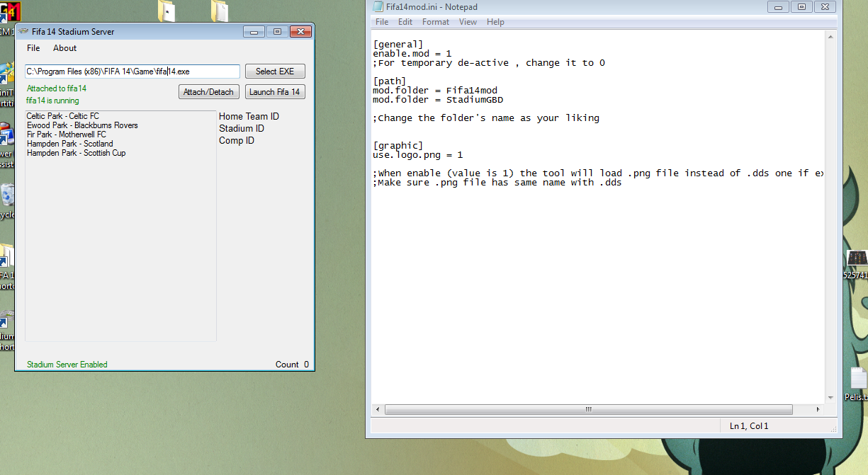Click the [path] section header

click(390, 81)
